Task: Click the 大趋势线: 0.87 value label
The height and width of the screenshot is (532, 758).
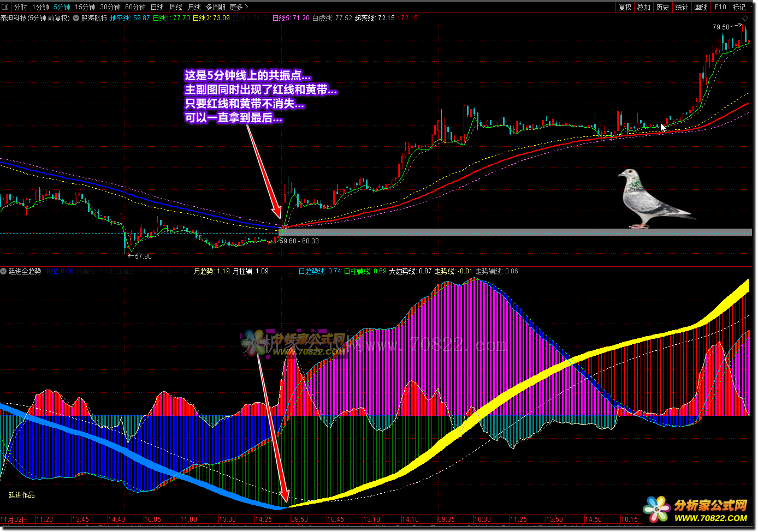Action: point(410,271)
